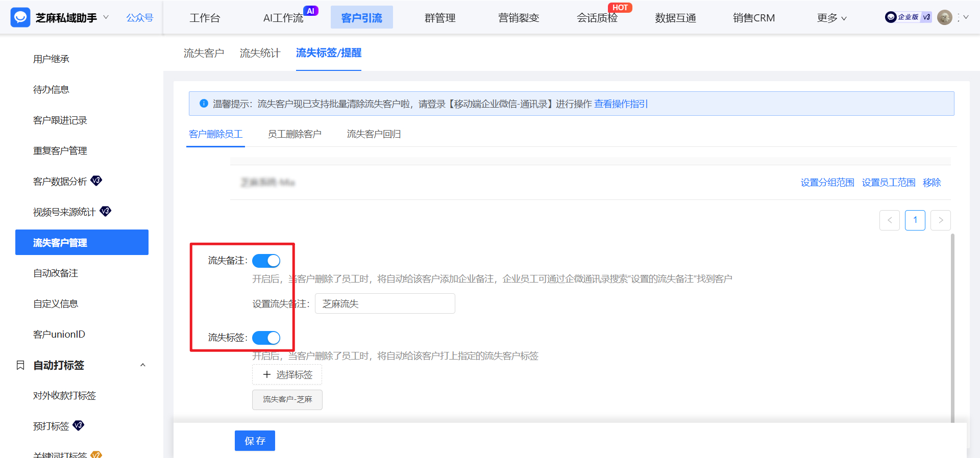Open the 公众号 link
Screen dimensions: 980x458
tap(140, 18)
